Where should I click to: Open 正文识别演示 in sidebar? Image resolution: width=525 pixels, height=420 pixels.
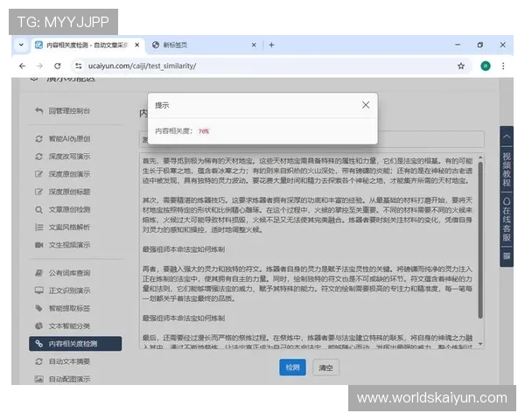tap(63, 290)
